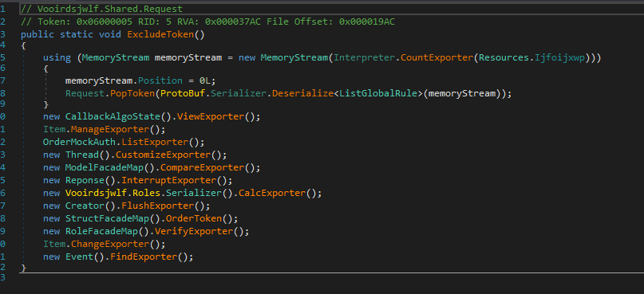Click the 'using' keyword
Viewport: 644px width, 294px height.
point(57,57)
